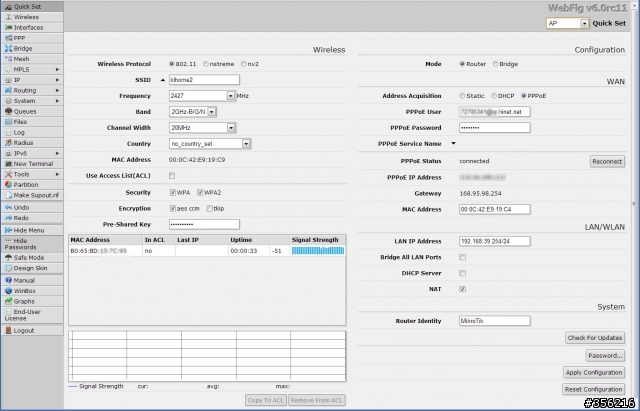Image resolution: width=640 pixels, height=411 pixels.
Task: Click the Wireless icon in sidebar
Action: [x=8, y=17]
